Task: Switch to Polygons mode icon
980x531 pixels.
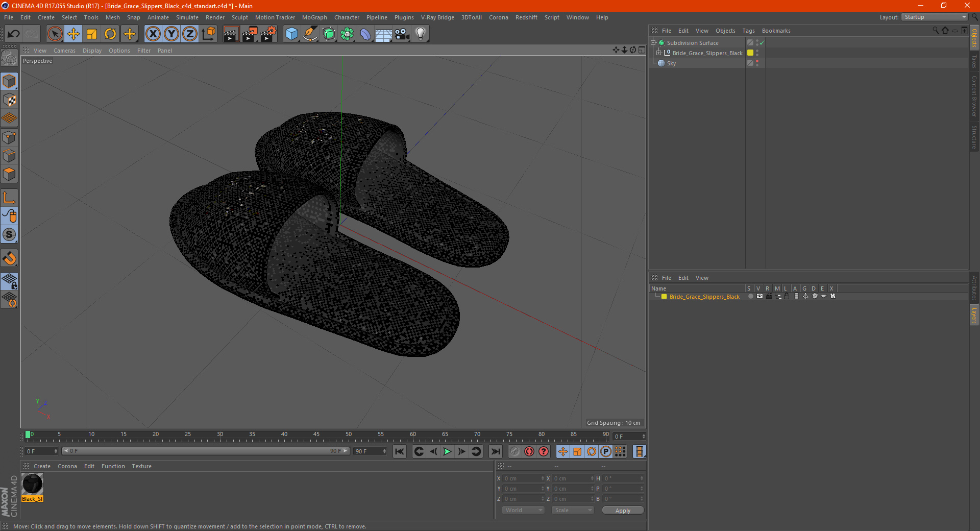Action: click(9, 174)
